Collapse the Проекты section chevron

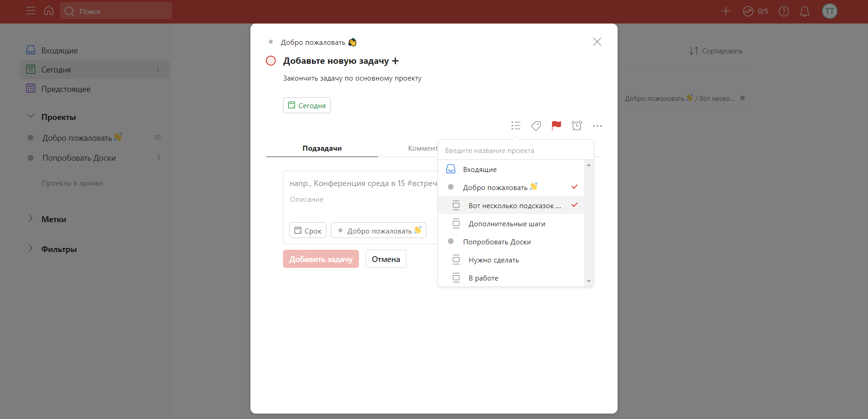click(x=31, y=116)
